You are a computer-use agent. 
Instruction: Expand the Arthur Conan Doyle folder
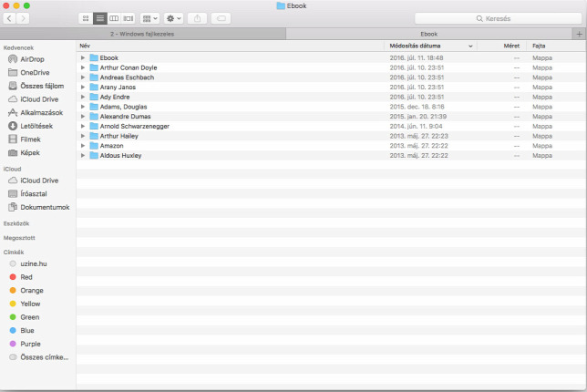coord(83,67)
